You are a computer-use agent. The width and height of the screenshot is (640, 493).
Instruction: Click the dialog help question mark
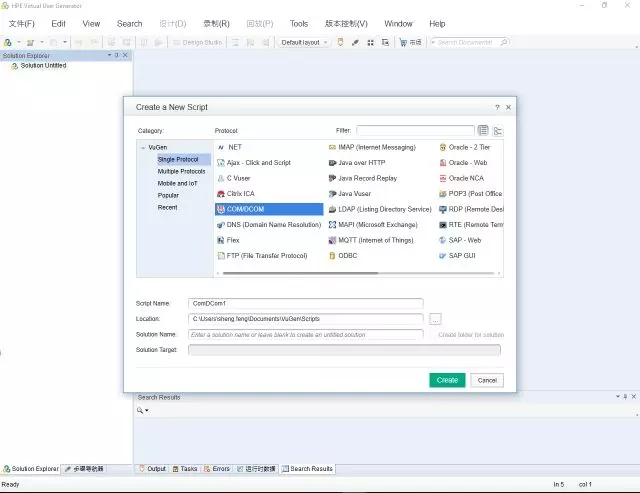pyautogui.click(x=497, y=107)
